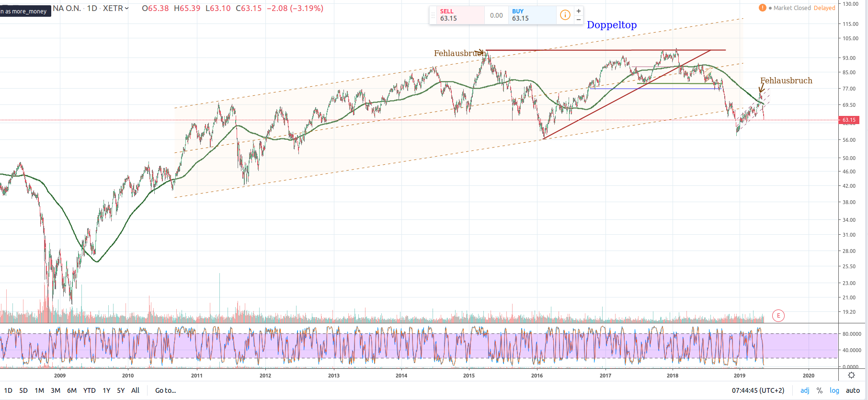Click the 19.20 price axis label
Viewport: 868px width, 400px height.
tap(849, 312)
